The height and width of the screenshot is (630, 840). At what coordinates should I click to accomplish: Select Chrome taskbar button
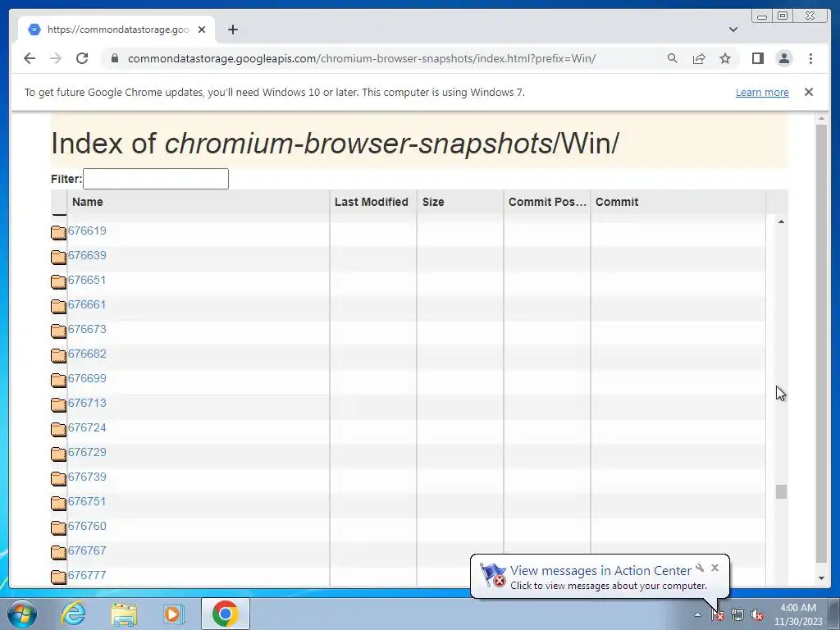click(225, 614)
